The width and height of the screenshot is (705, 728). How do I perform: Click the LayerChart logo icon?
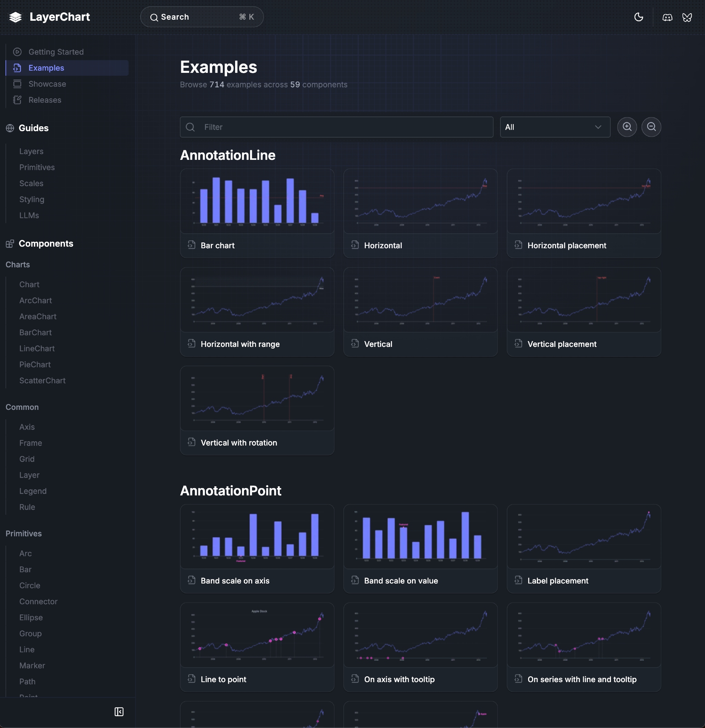[16, 17]
